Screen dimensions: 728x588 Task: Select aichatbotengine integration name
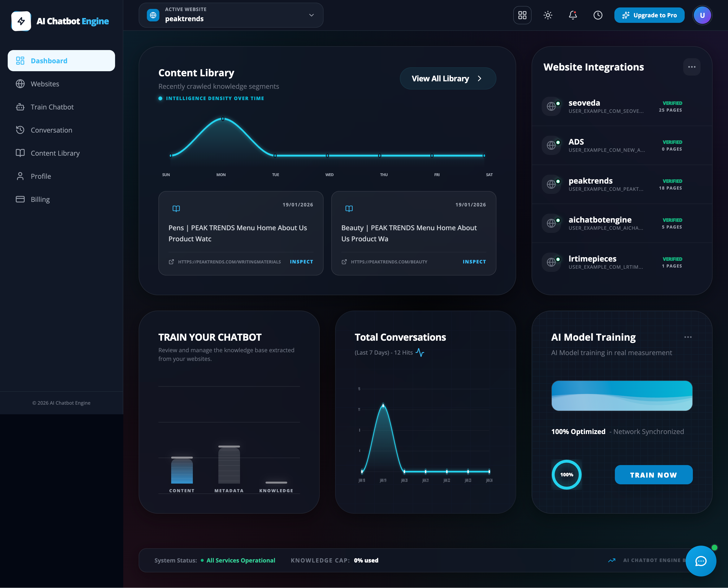(600, 219)
